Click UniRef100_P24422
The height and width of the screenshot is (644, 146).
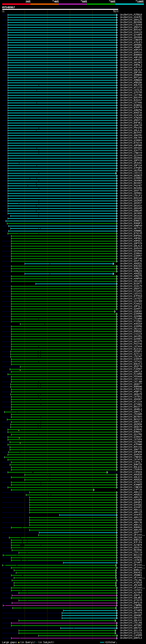click(131, 304)
